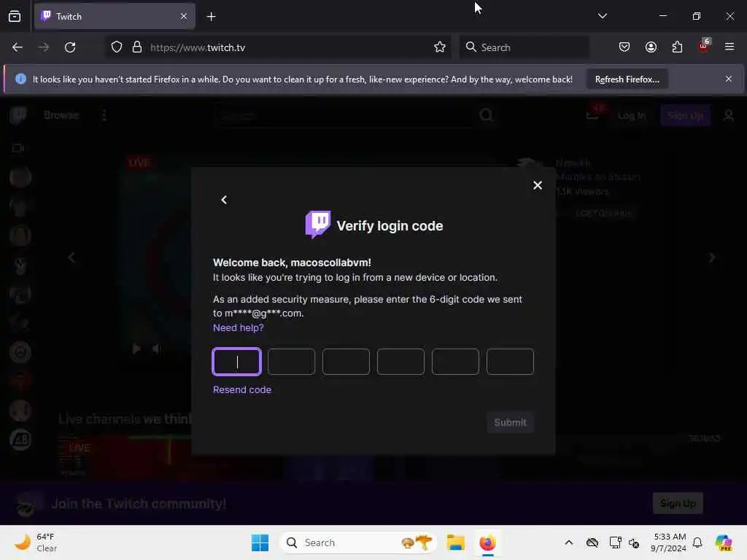Open File Explorer from taskbar

(455, 542)
